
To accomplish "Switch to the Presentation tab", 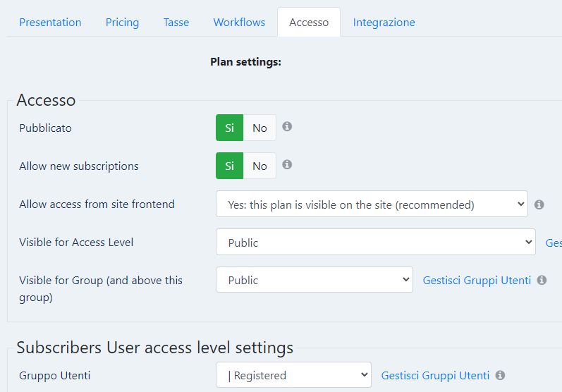I will click(x=50, y=23).
